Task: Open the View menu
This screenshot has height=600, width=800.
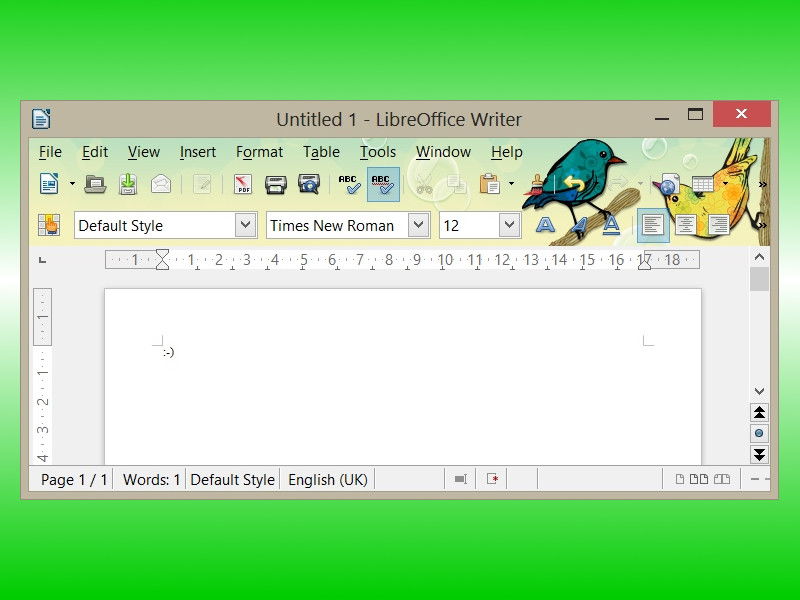Action: (x=144, y=152)
